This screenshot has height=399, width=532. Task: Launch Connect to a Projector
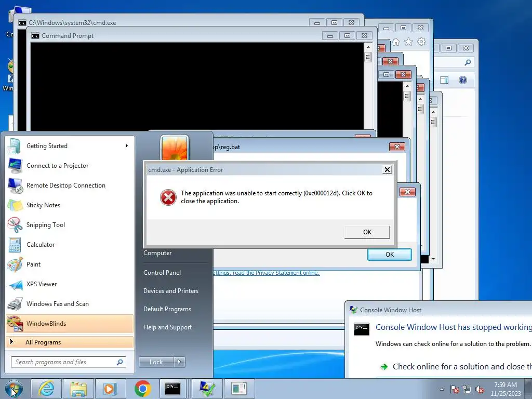pos(70,166)
